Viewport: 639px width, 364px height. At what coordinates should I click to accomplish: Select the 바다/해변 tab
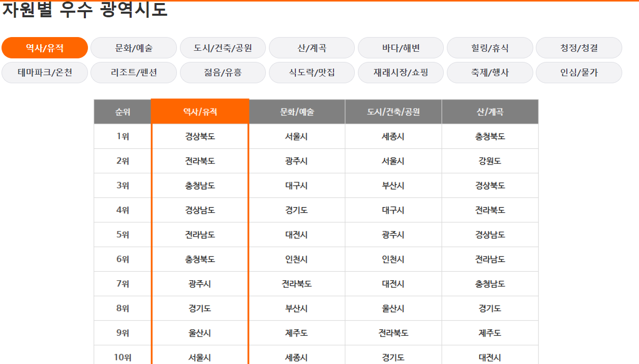coord(401,48)
